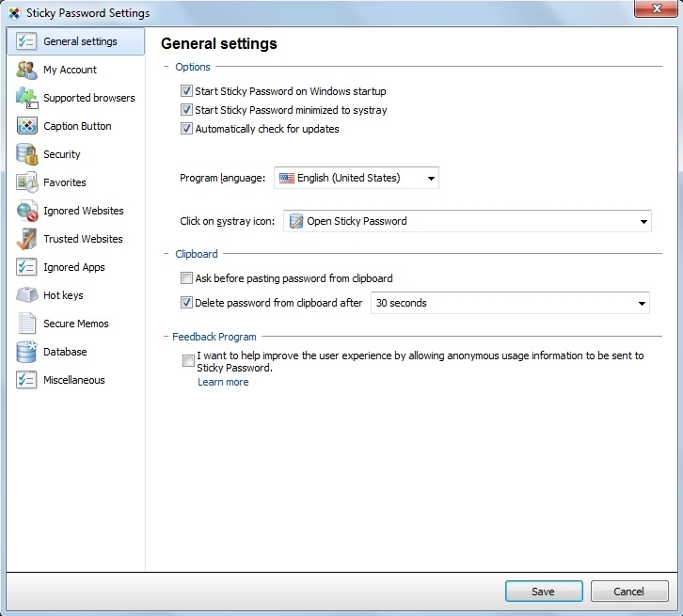Click the General settings checklist icon
Viewport: 683px width, 616px height.
coord(25,41)
